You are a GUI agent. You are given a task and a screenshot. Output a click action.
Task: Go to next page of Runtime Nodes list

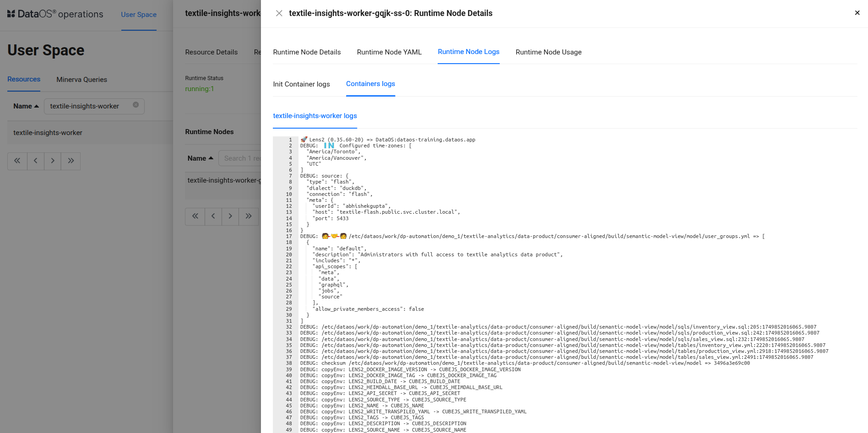tap(230, 216)
